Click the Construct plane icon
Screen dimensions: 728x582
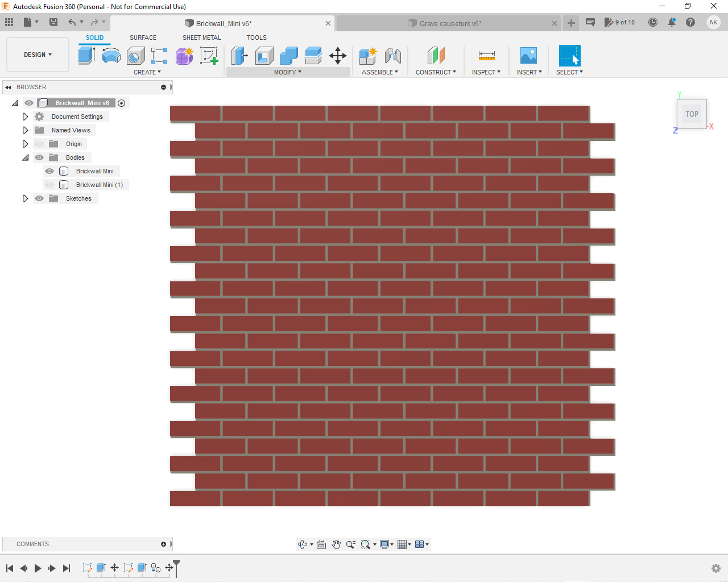436,56
